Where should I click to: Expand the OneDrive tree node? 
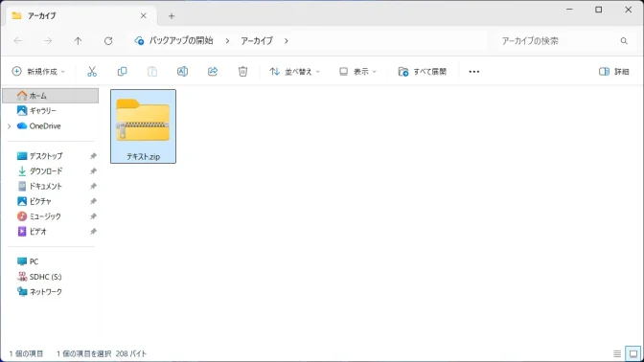10,126
